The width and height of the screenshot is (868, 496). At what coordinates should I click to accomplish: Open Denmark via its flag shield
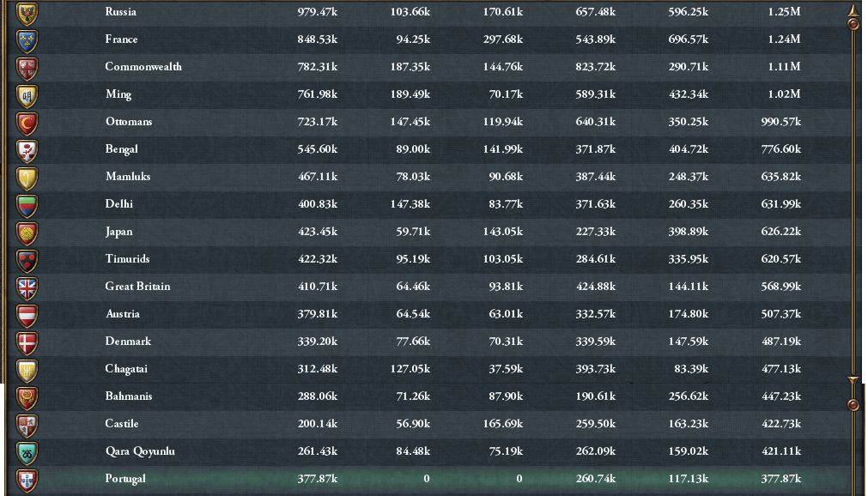click(x=27, y=342)
